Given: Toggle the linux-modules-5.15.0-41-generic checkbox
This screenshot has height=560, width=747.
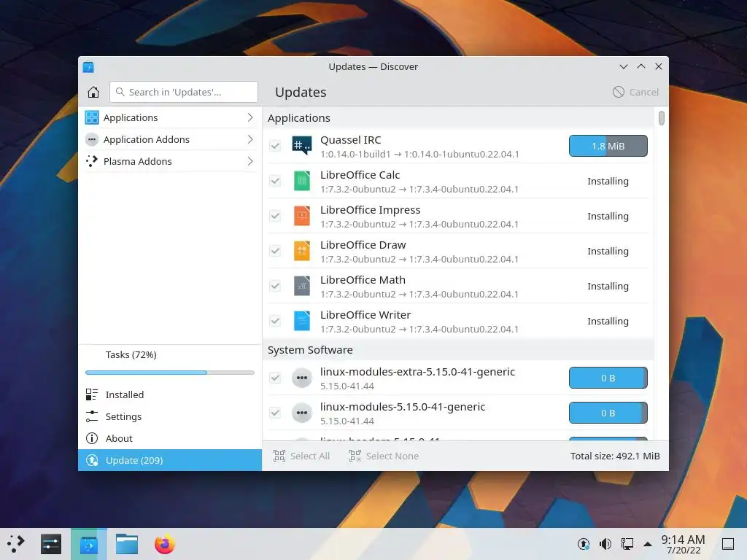Looking at the screenshot, I should [x=275, y=413].
